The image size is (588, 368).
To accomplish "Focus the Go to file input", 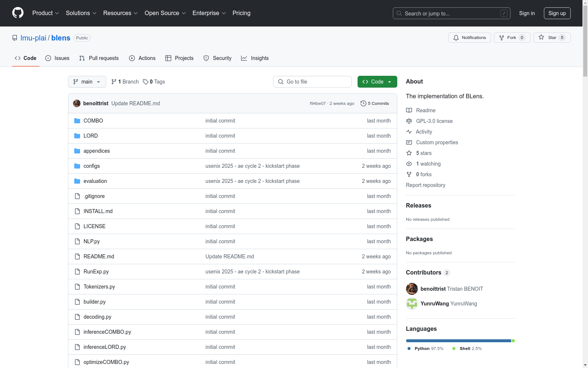I will click(312, 82).
